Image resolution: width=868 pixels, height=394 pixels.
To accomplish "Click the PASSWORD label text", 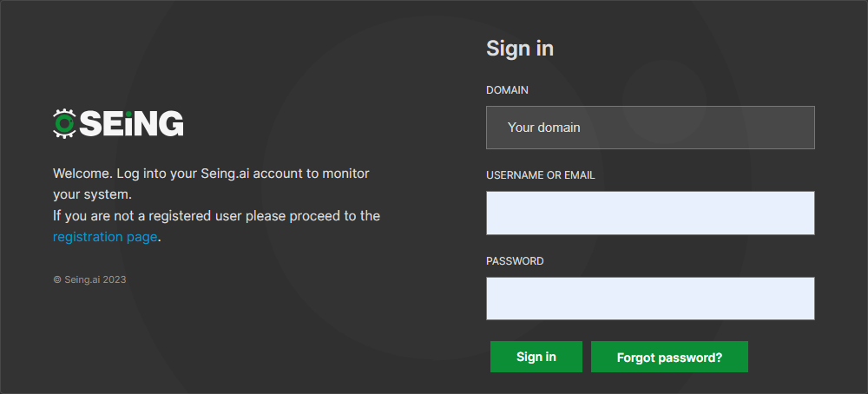I will 515,260.
